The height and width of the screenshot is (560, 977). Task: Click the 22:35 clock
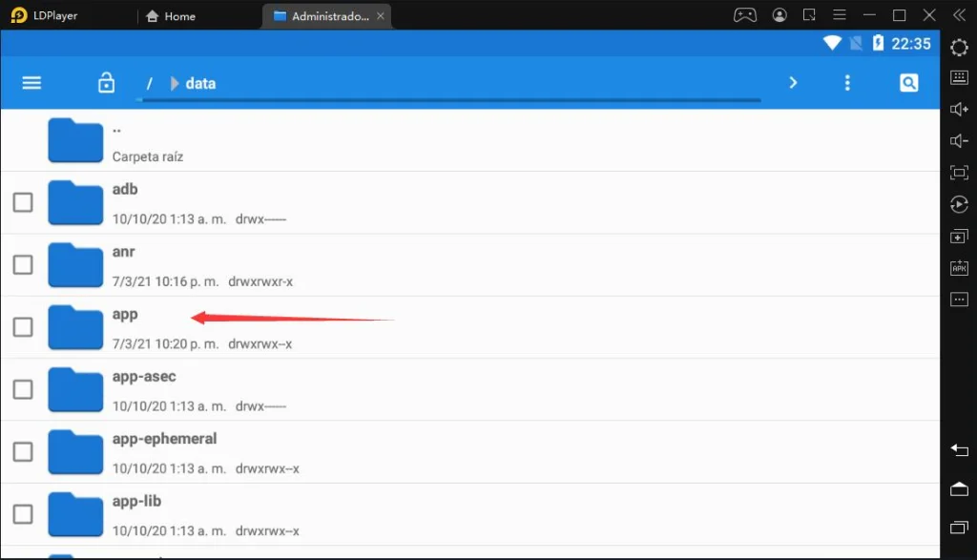point(911,44)
